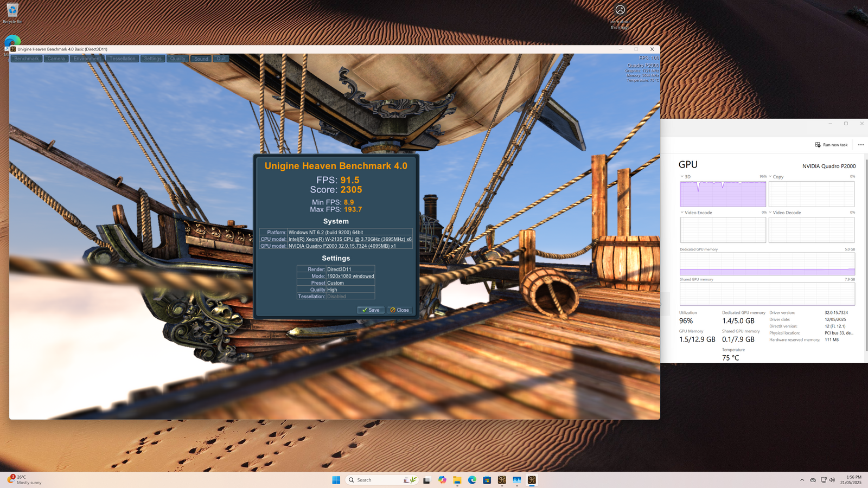Click the Utilization value 96%
This screenshot has height=488, width=868.
(686, 321)
